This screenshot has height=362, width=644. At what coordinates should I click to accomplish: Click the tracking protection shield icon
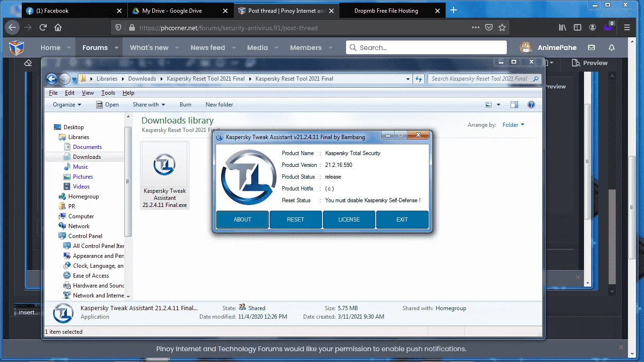[x=118, y=28]
